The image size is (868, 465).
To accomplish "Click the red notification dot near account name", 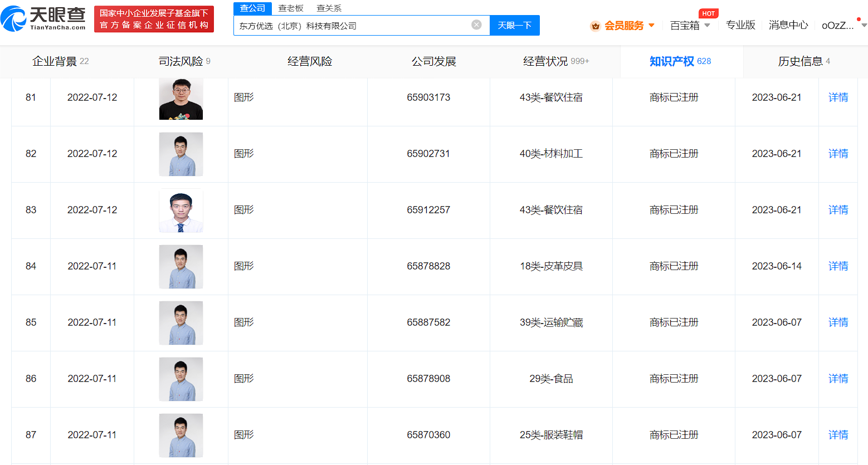I will (x=860, y=18).
